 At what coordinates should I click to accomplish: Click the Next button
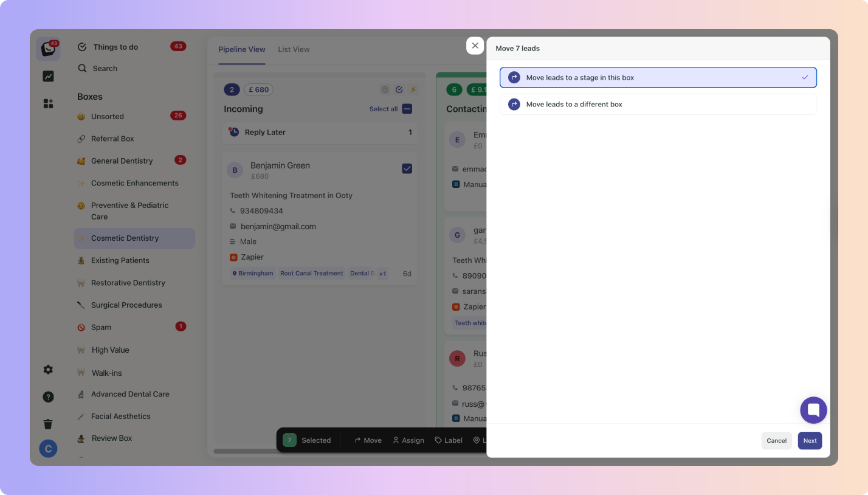[810, 440]
